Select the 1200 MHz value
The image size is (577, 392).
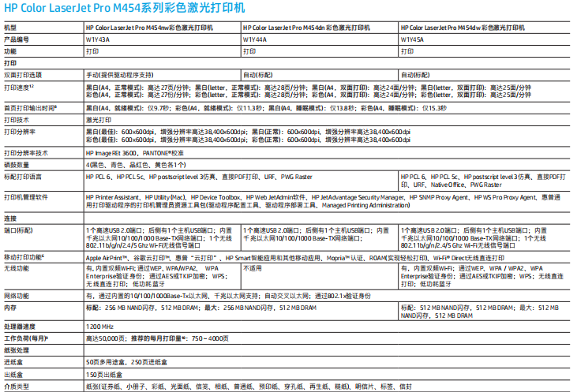(x=99, y=327)
